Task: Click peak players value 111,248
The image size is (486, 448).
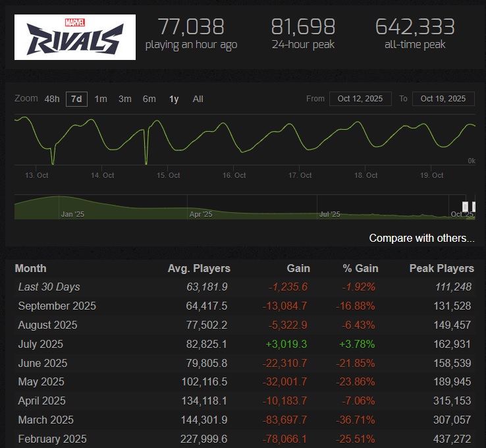Action: click(454, 287)
